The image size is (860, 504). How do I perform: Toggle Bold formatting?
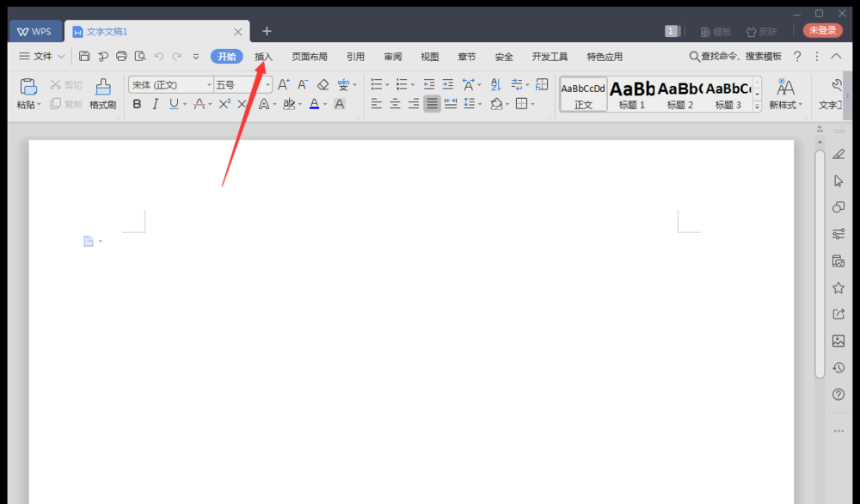click(x=137, y=104)
